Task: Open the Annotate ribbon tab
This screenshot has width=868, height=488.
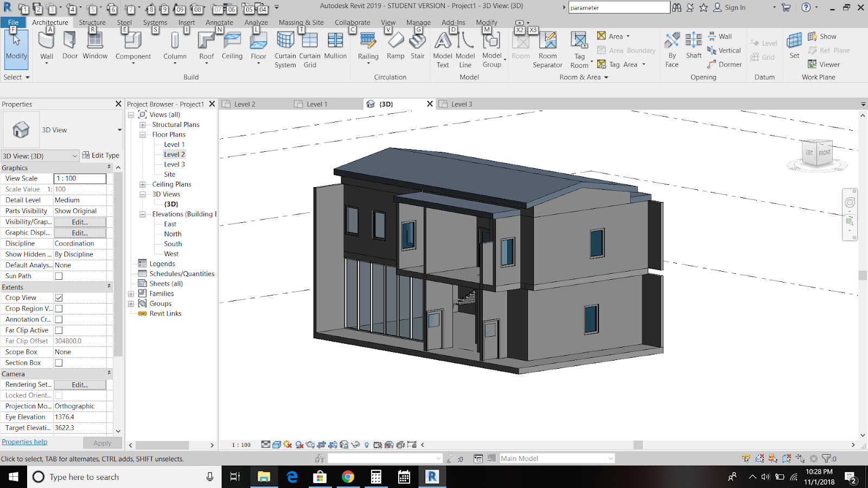Action: 219,22
